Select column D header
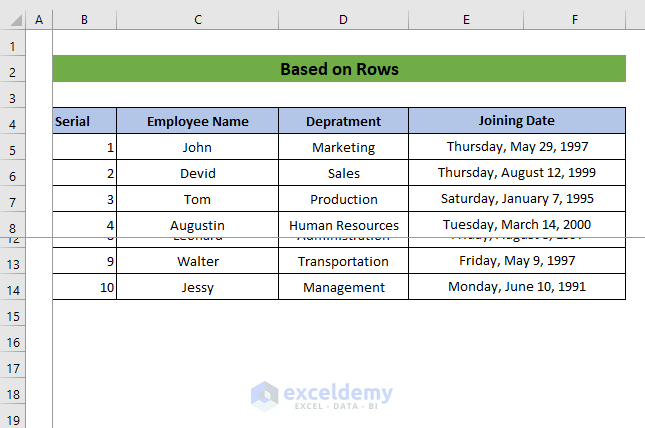 (x=343, y=19)
